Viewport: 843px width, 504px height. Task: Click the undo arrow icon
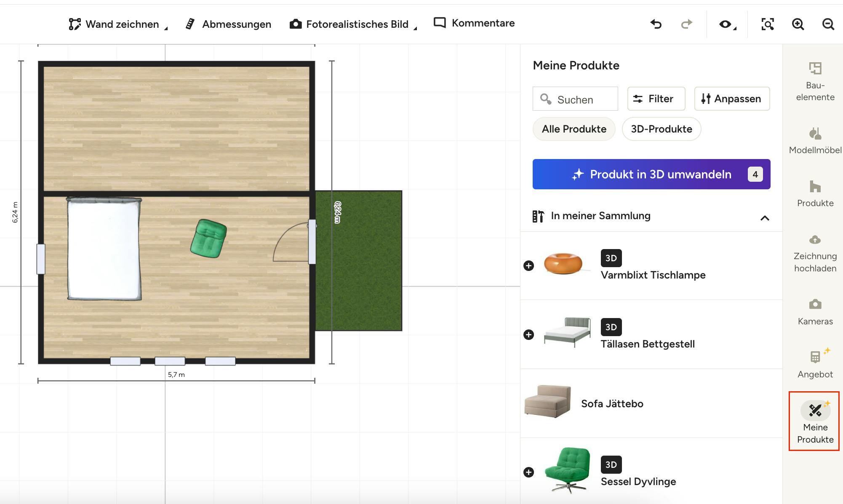point(656,24)
